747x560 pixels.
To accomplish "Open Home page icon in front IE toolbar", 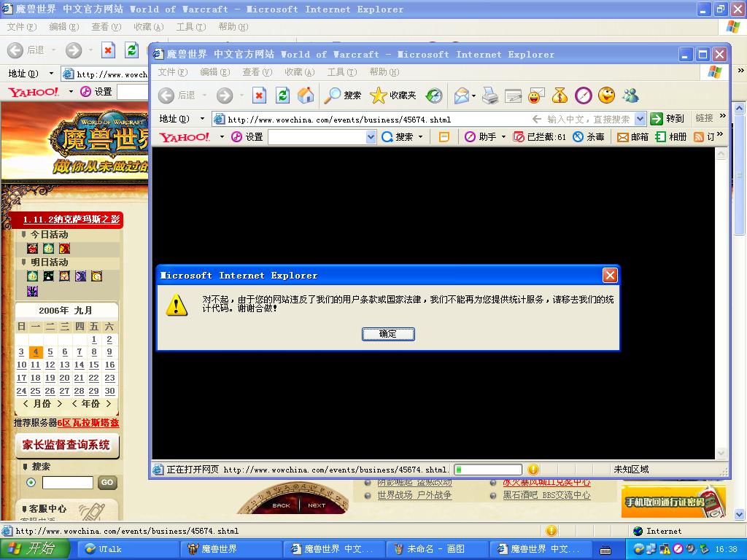I will pyautogui.click(x=306, y=96).
